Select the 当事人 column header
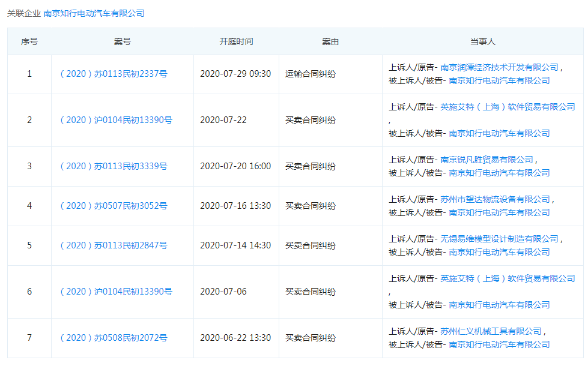 point(483,41)
